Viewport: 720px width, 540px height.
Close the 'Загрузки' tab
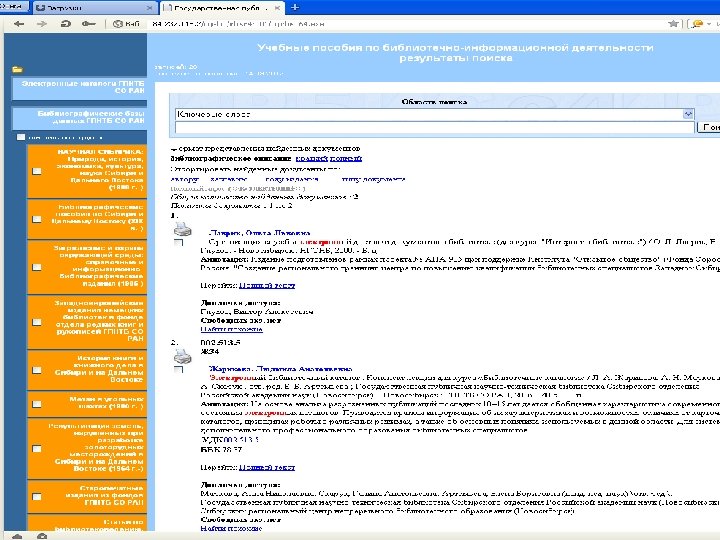click(x=149, y=8)
